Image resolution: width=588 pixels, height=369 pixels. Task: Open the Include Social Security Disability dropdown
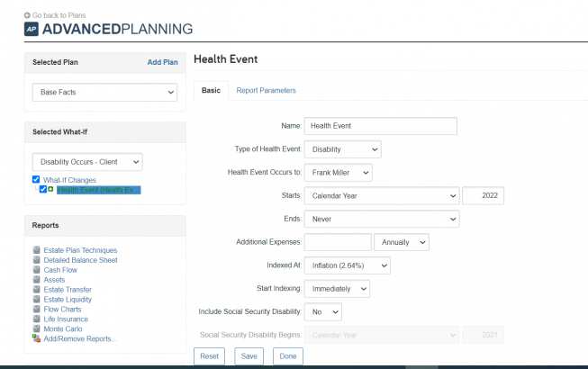323,311
